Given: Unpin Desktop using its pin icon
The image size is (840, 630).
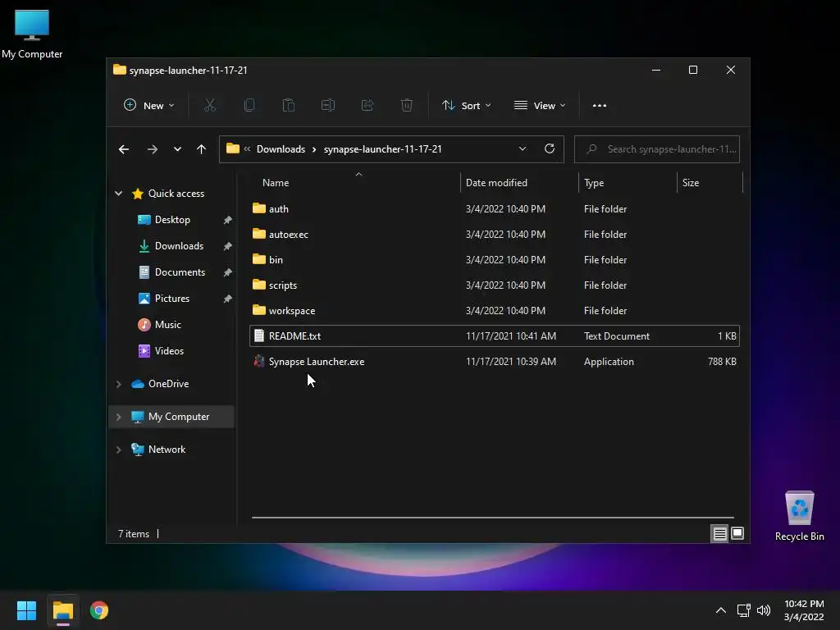Looking at the screenshot, I should [x=227, y=220].
